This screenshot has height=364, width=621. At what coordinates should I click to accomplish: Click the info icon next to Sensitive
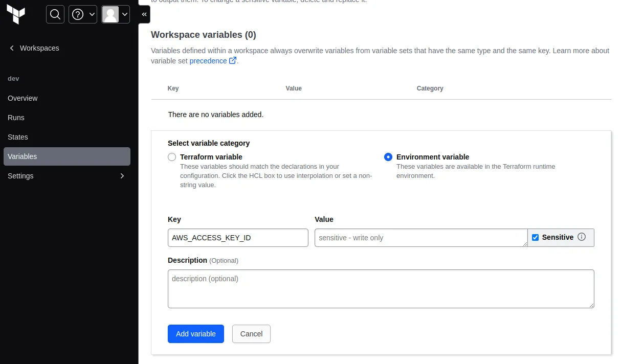tap(582, 237)
